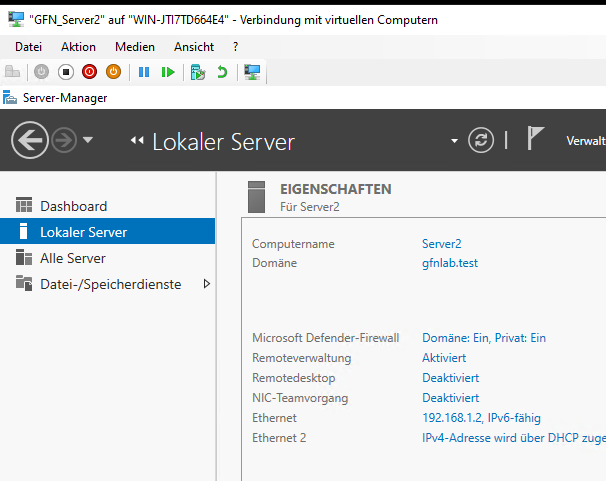
Task: Open the navigation history dropdown arrow
Action: tap(88, 141)
